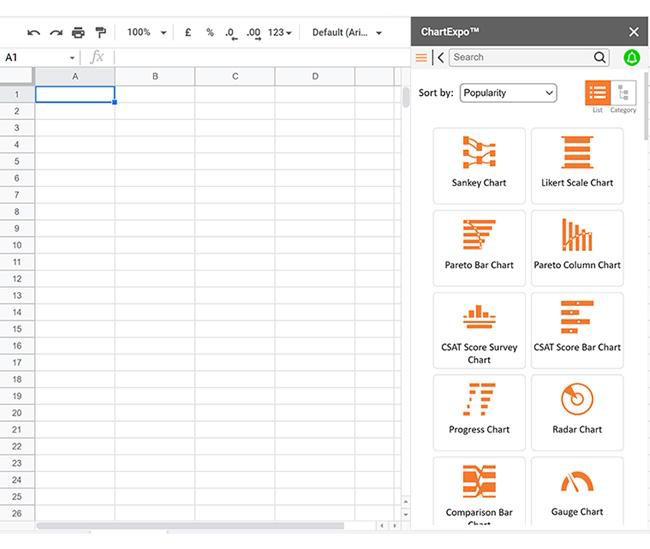Viewport: 650px width, 549px height.
Task: Open the 100% zoom dropdown
Action: click(x=147, y=32)
